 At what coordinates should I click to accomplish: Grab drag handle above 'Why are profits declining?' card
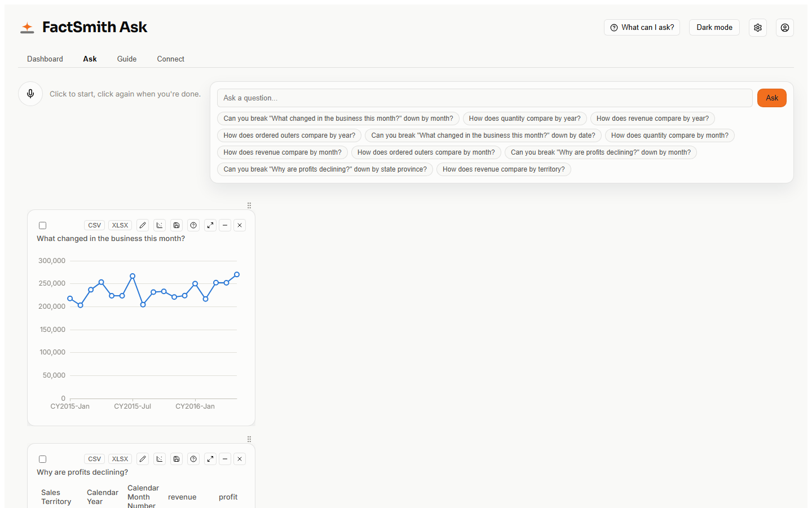pyautogui.click(x=249, y=439)
